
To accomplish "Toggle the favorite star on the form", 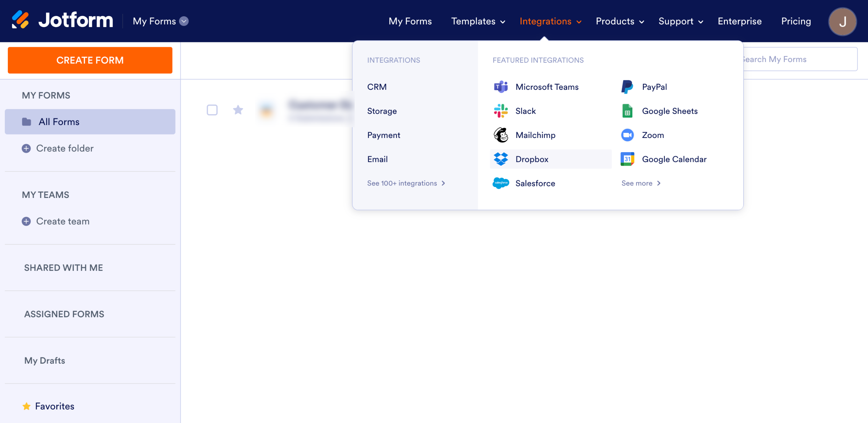I will 238,110.
